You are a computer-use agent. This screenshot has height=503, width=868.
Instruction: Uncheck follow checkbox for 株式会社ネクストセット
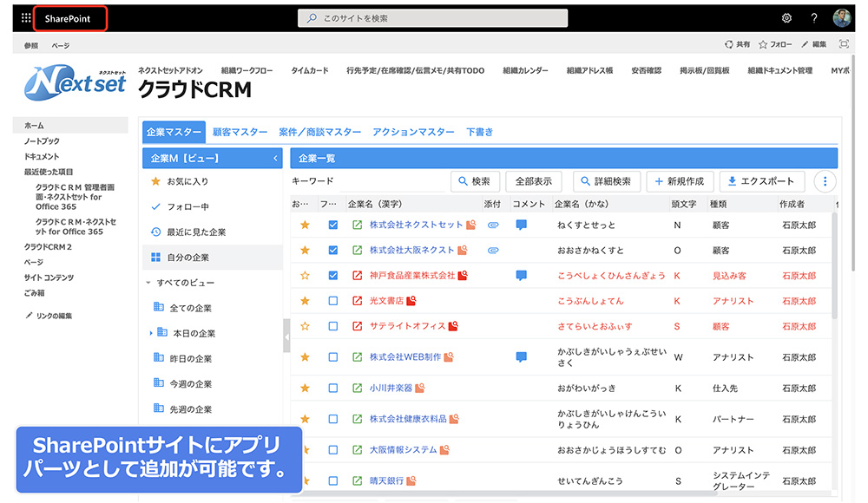click(x=332, y=225)
